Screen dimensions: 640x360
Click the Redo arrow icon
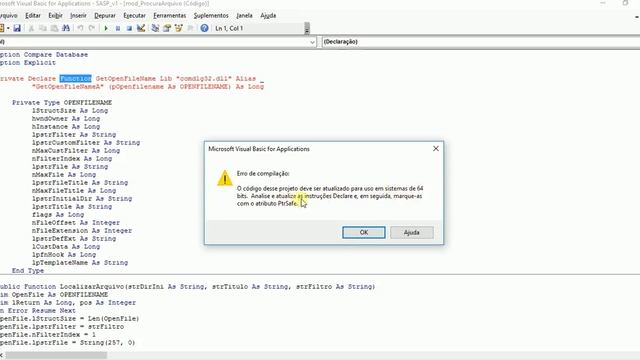pyautogui.click(x=91, y=28)
